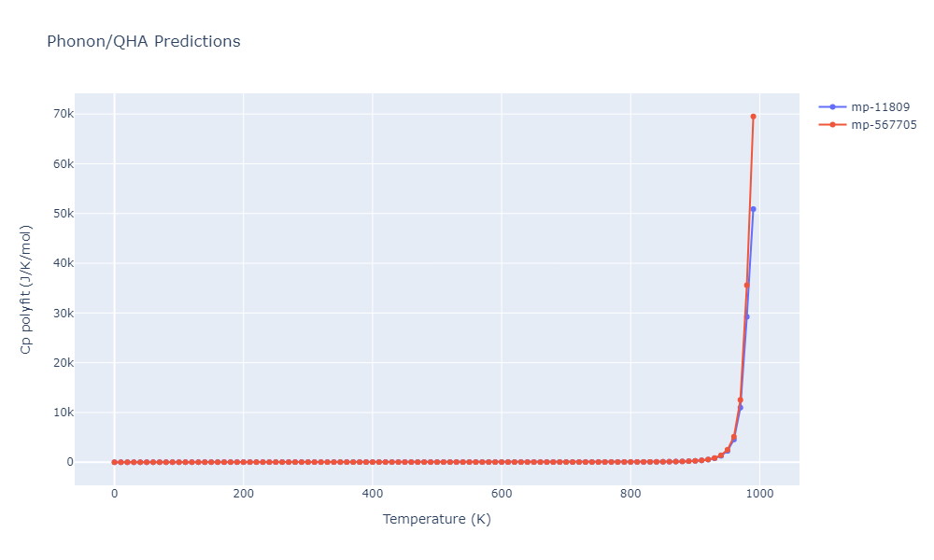Click the 400 tick on the x-axis
934x560 pixels.
[373, 494]
